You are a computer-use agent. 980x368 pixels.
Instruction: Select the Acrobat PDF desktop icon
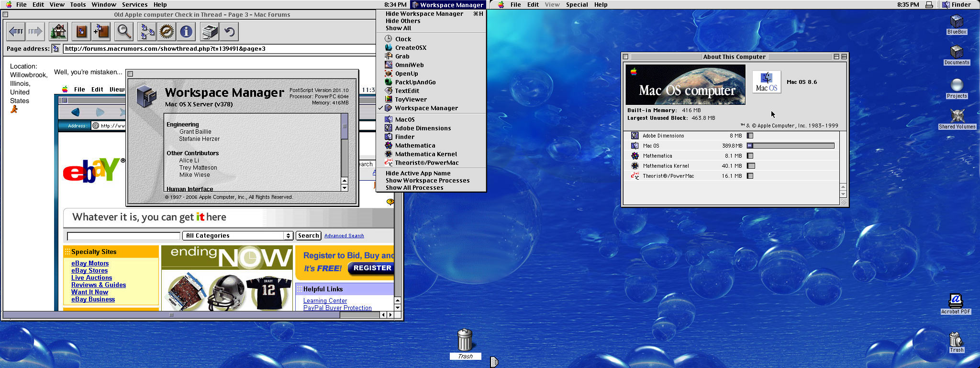pyautogui.click(x=956, y=304)
